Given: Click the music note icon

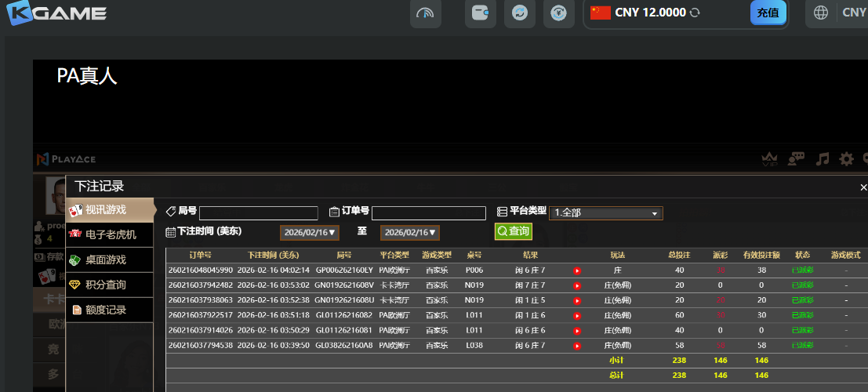Looking at the screenshot, I should [x=822, y=159].
